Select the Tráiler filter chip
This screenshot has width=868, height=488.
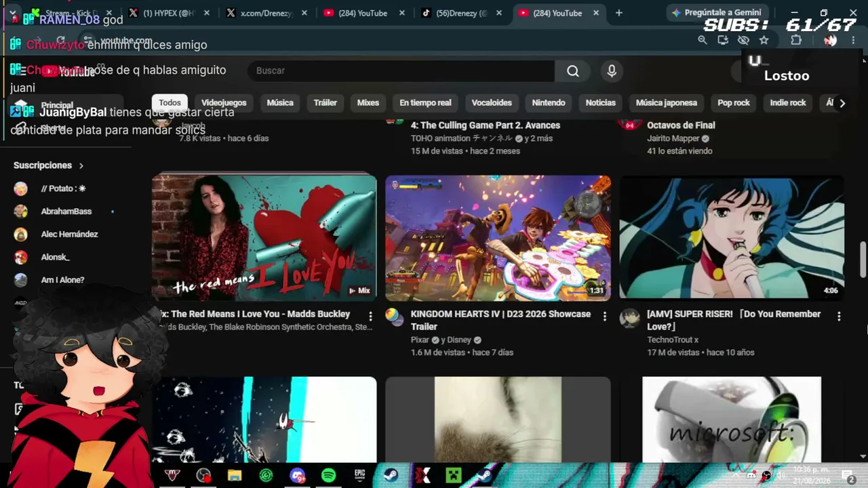click(x=325, y=103)
